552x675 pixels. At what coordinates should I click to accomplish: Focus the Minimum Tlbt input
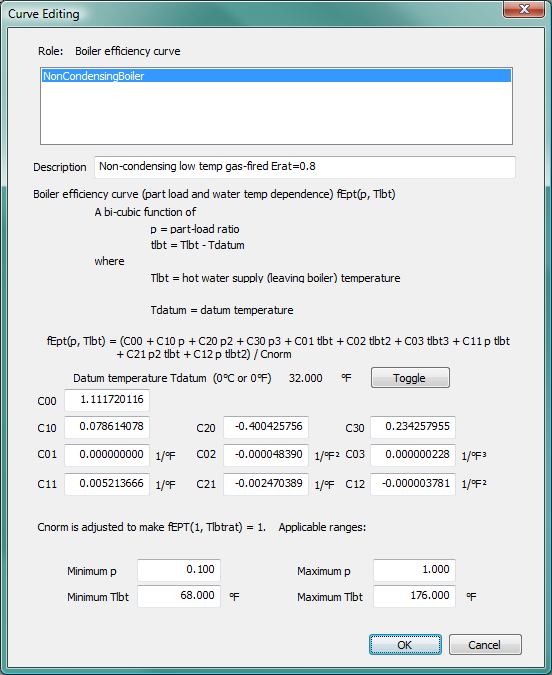[x=179, y=596]
